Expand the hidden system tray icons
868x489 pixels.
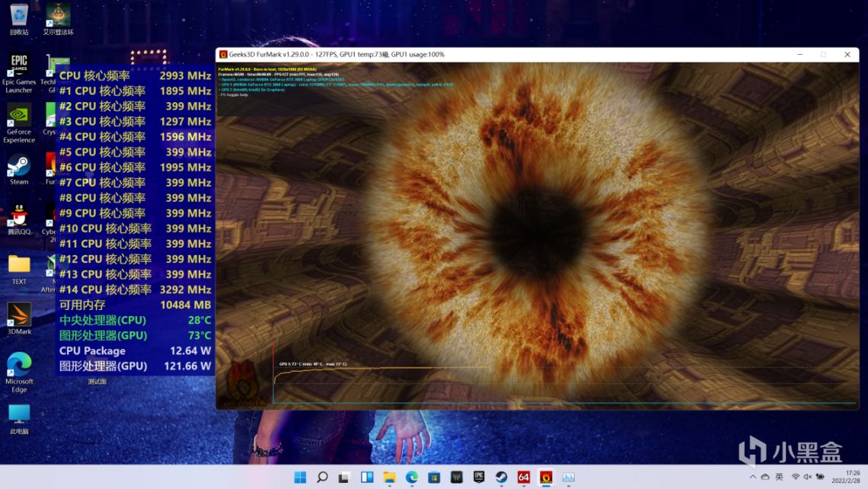[x=752, y=477]
